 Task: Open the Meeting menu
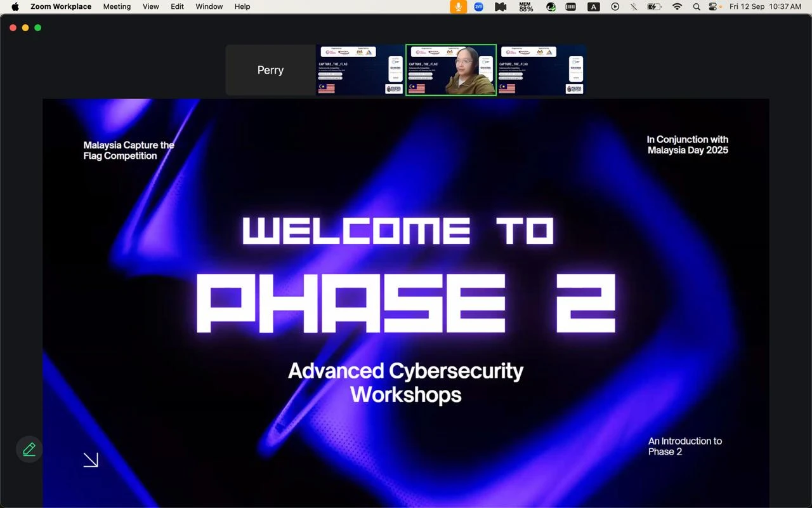pyautogui.click(x=117, y=7)
